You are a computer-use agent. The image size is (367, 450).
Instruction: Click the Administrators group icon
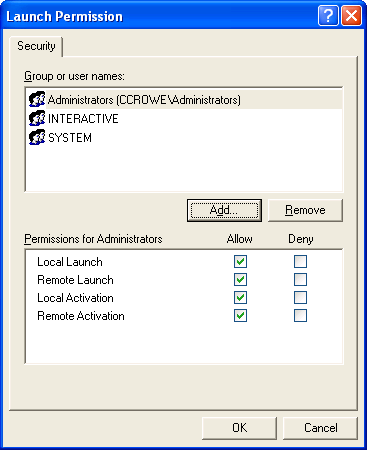[37, 99]
